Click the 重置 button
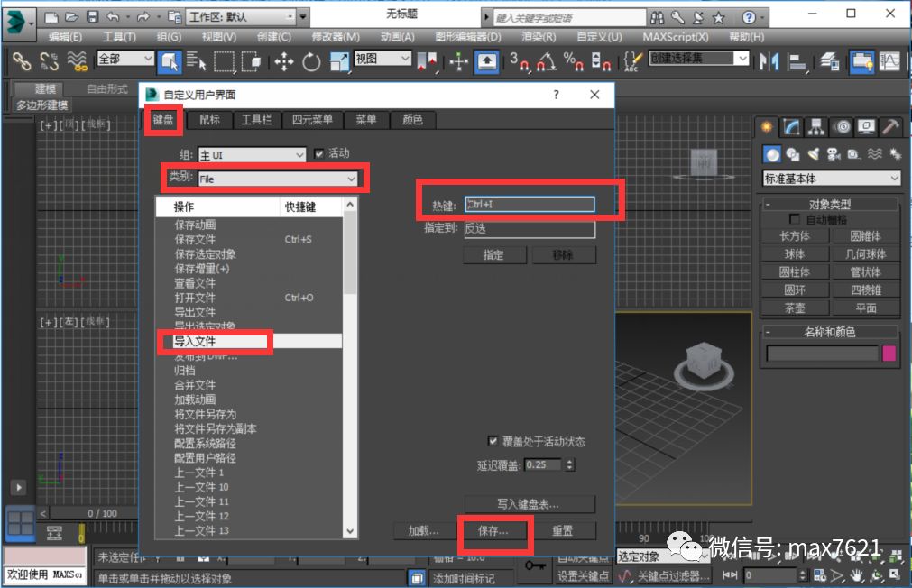The height and width of the screenshot is (588, 912). click(x=562, y=530)
